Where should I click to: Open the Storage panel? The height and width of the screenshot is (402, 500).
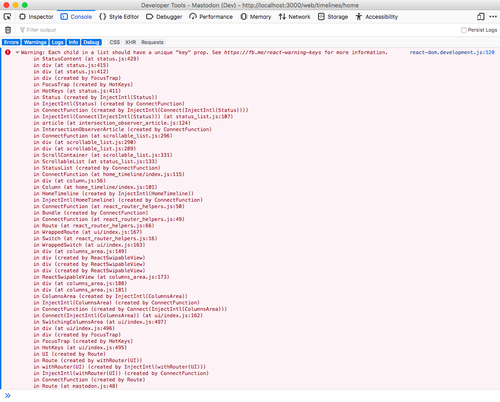[x=333, y=17]
